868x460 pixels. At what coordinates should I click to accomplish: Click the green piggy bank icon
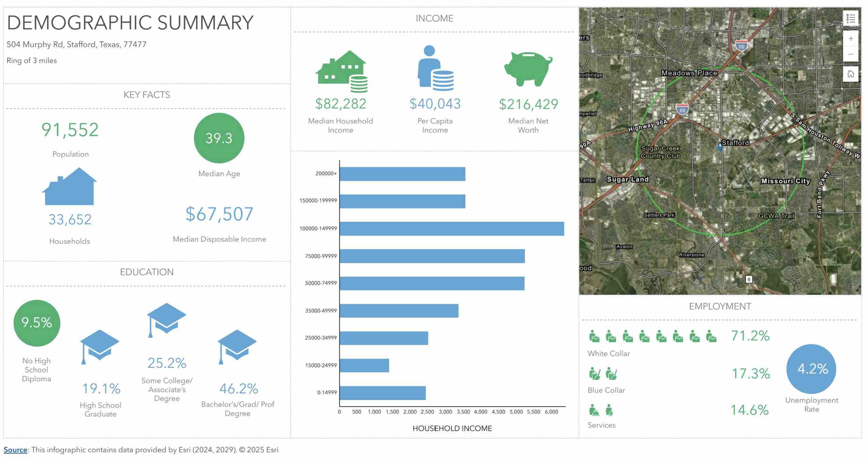pyautogui.click(x=528, y=69)
